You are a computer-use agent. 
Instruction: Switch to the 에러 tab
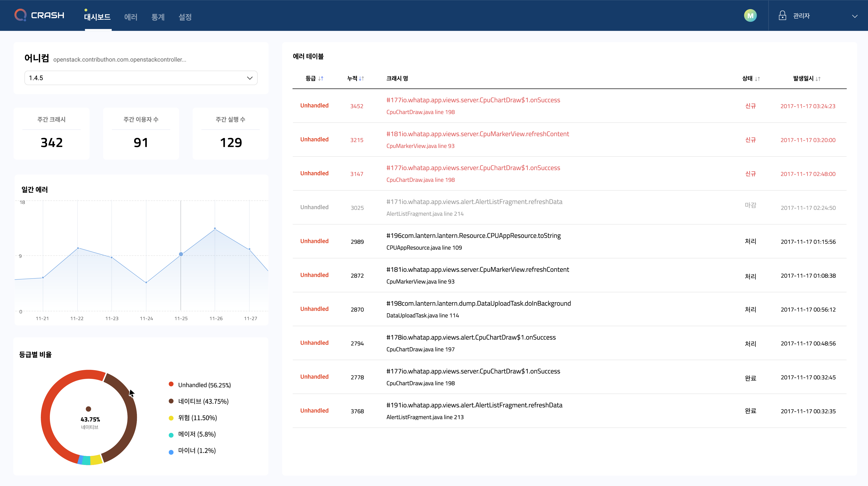(x=131, y=17)
